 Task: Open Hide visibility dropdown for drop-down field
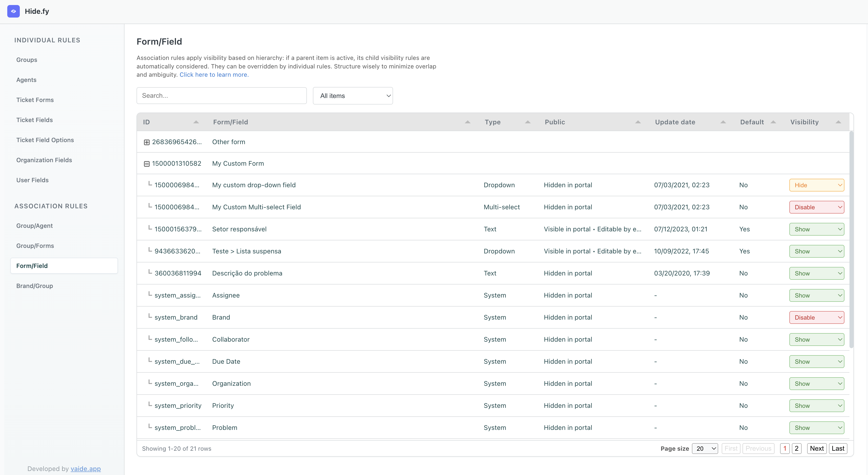(816, 185)
